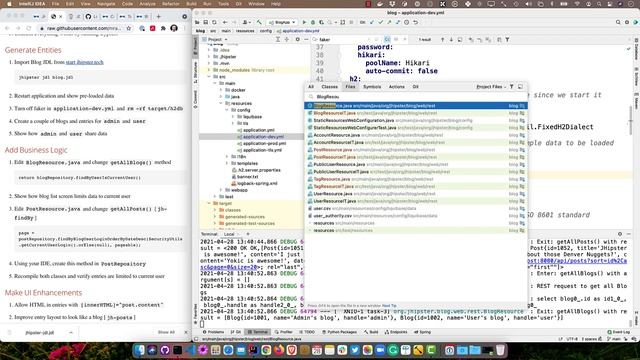Start debugging with the bug icon
The height and width of the screenshot is (360, 640).
click(x=313, y=22)
